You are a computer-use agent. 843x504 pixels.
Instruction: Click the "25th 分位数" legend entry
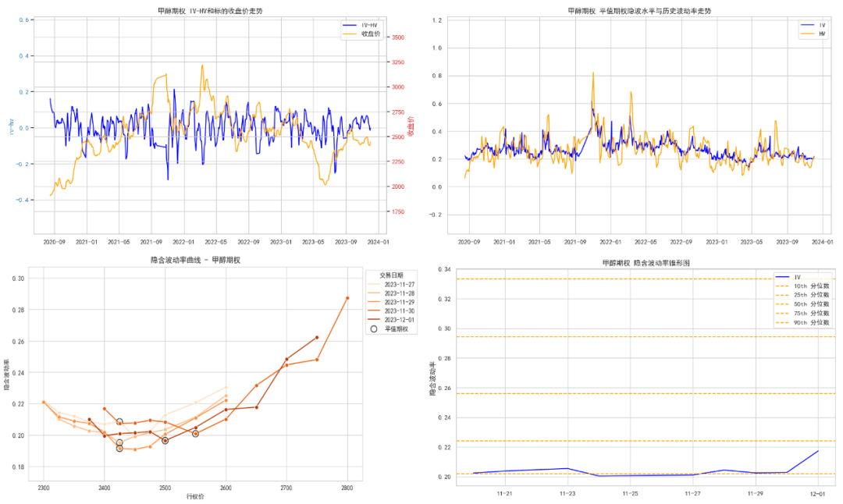click(803, 295)
